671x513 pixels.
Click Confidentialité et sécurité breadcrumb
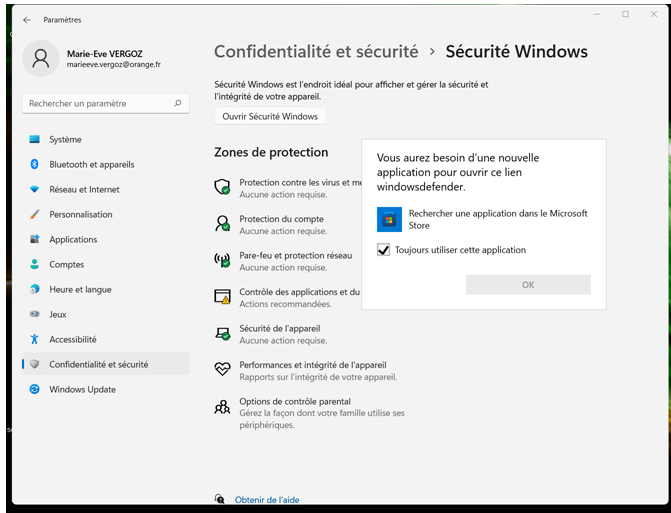316,52
